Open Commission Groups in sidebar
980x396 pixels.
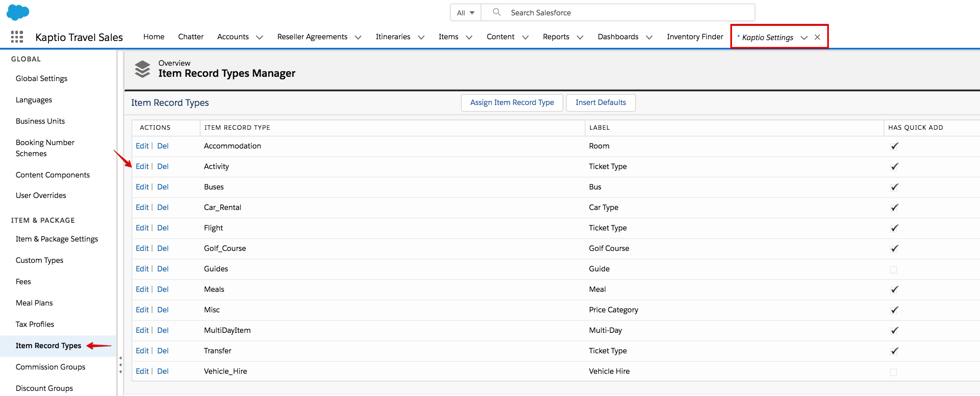point(50,367)
